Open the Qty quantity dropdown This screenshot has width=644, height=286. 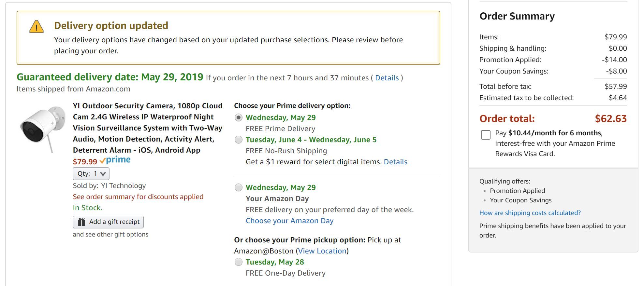(91, 174)
